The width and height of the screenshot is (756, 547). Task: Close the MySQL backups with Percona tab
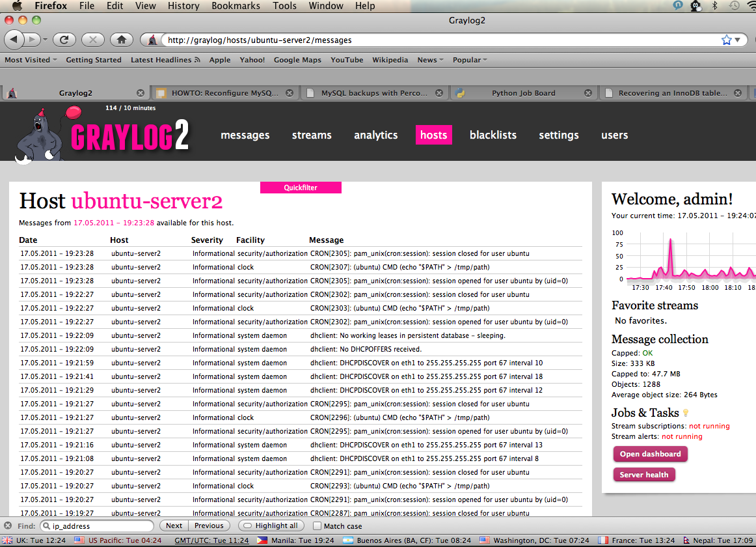pyautogui.click(x=439, y=93)
